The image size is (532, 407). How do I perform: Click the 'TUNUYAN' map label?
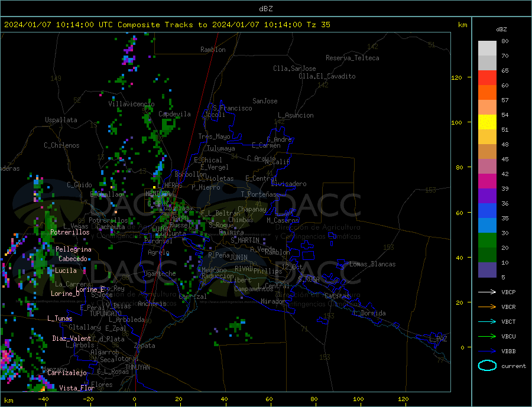pos(137,367)
